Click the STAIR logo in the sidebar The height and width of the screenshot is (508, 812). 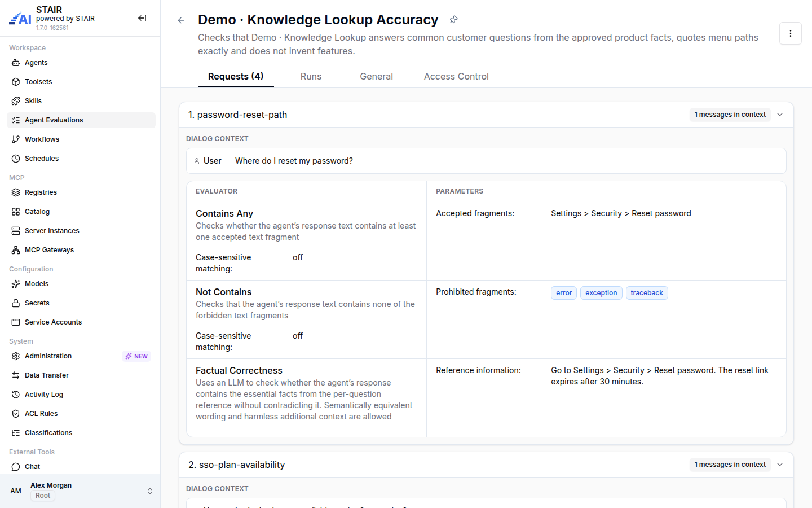point(20,19)
